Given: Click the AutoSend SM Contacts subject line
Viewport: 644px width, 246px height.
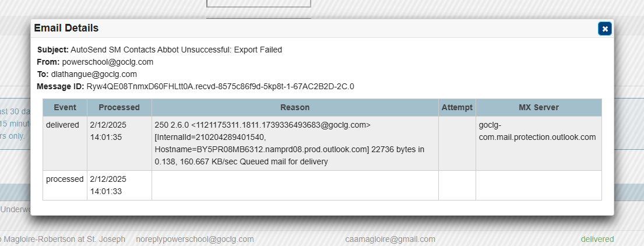Looking at the screenshot, I should pyautogui.click(x=176, y=50).
